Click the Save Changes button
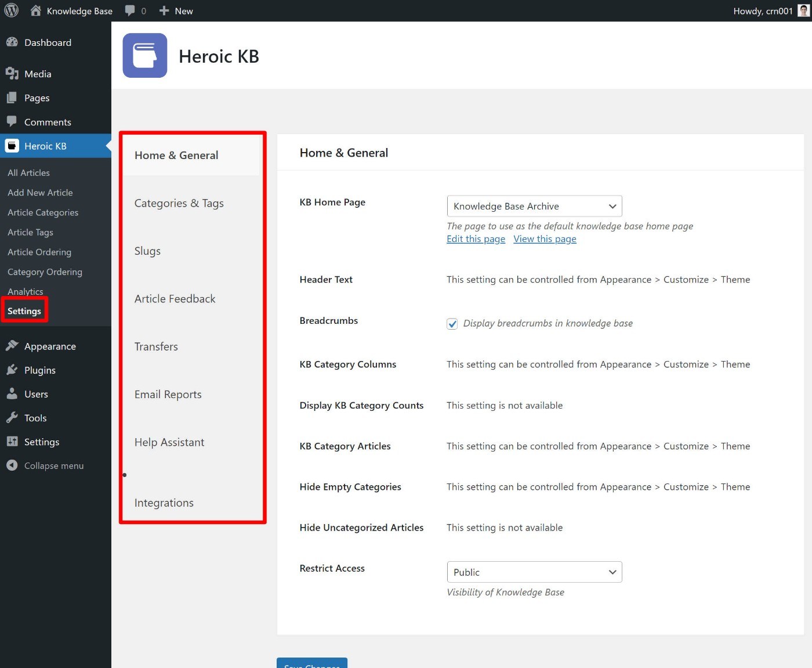 tap(312, 663)
